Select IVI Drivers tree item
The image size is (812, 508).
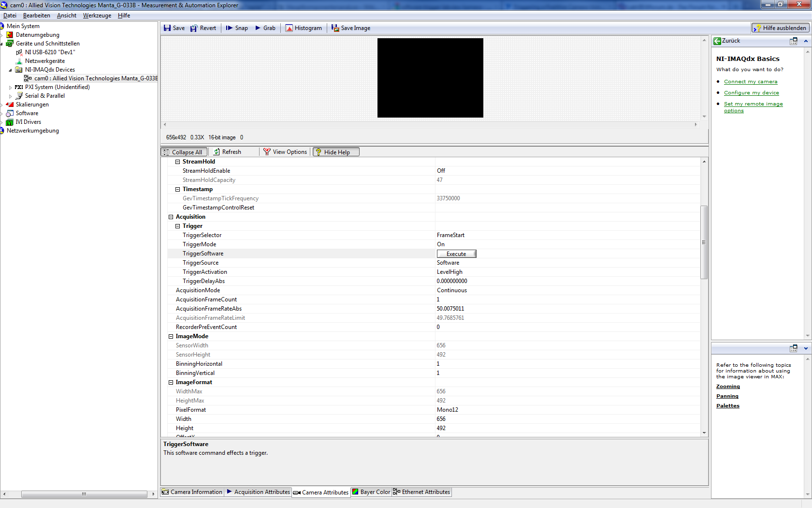28,122
